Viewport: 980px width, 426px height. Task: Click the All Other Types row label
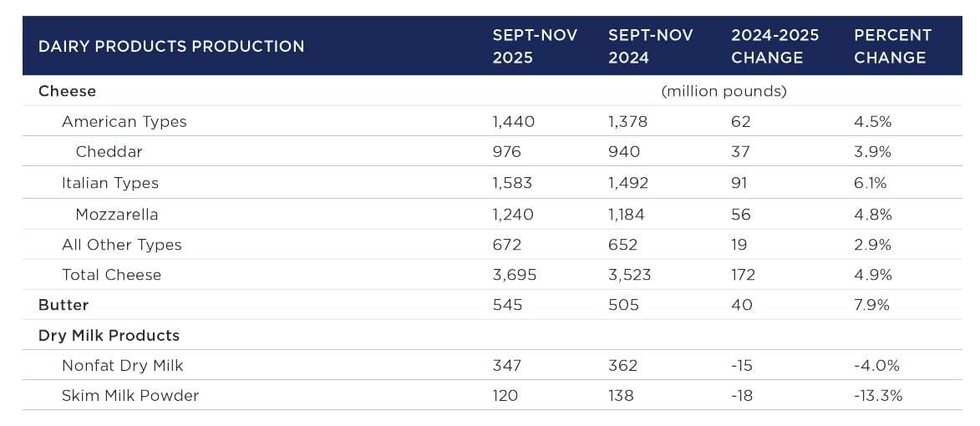[122, 245]
